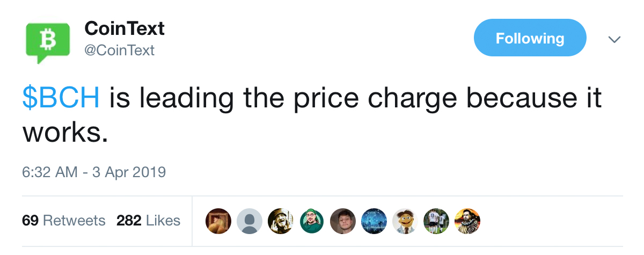644x255 pixels.
Task: Open the $BCH cashtag link
Action: tap(61, 99)
